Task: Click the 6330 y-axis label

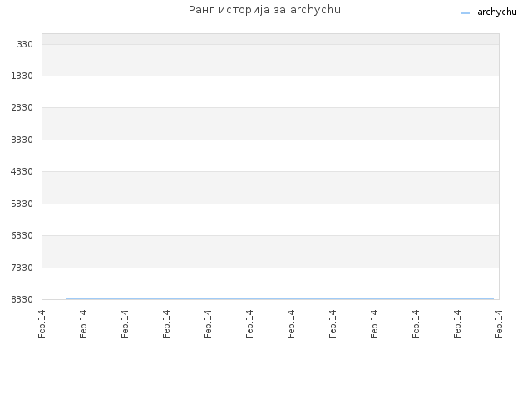Action: [22, 235]
